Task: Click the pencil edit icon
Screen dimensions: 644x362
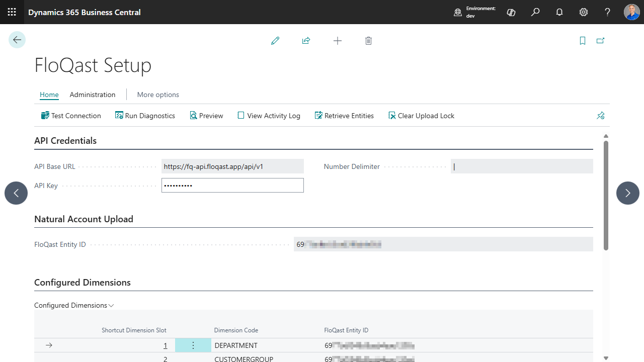Action: click(x=275, y=41)
